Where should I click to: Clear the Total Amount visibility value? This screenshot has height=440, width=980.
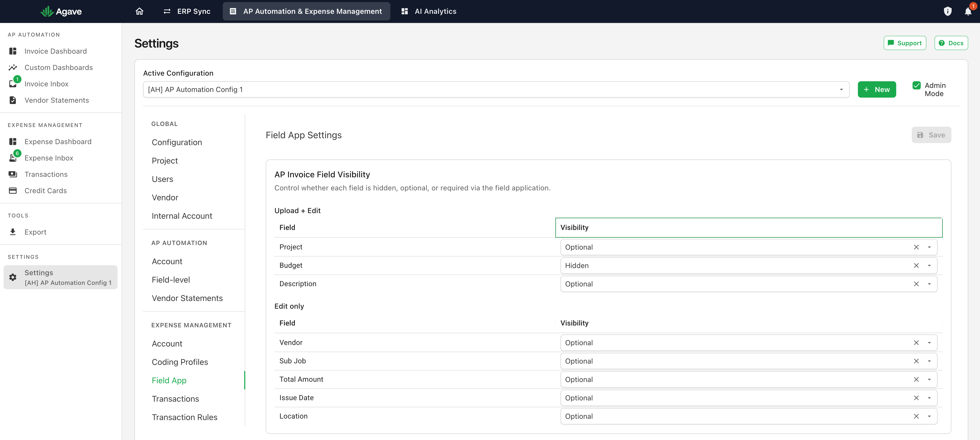coord(916,379)
